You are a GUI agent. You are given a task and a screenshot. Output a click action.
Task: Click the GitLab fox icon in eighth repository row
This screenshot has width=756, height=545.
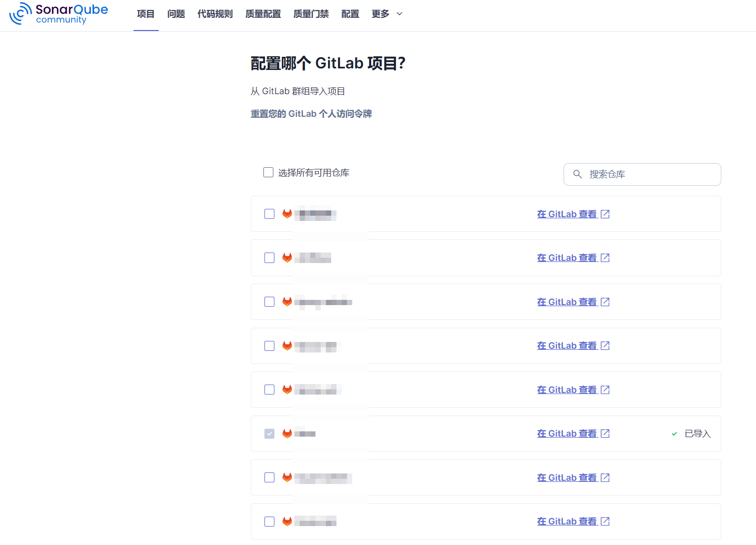point(287,521)
